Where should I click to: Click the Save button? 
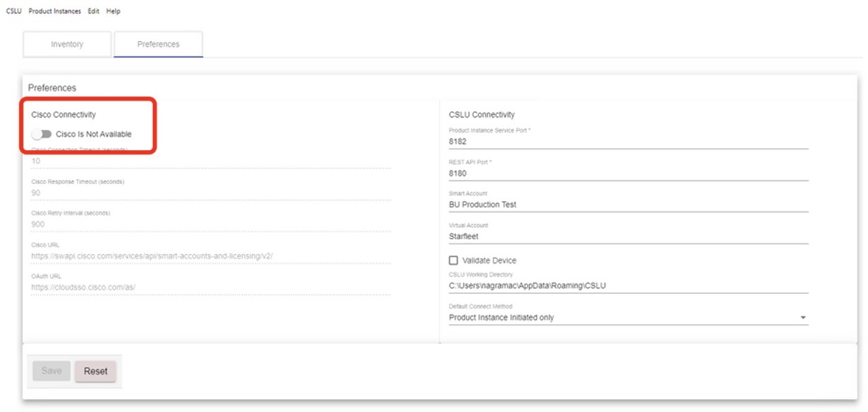click(x=52, y=371)
